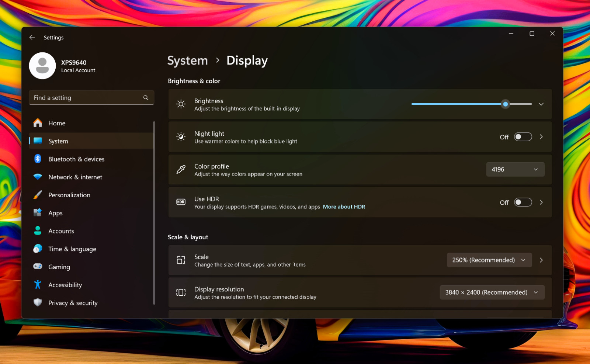
Task: Expand the Brightness options chevron
Action: pyautogui.click(x=541, y=104)
